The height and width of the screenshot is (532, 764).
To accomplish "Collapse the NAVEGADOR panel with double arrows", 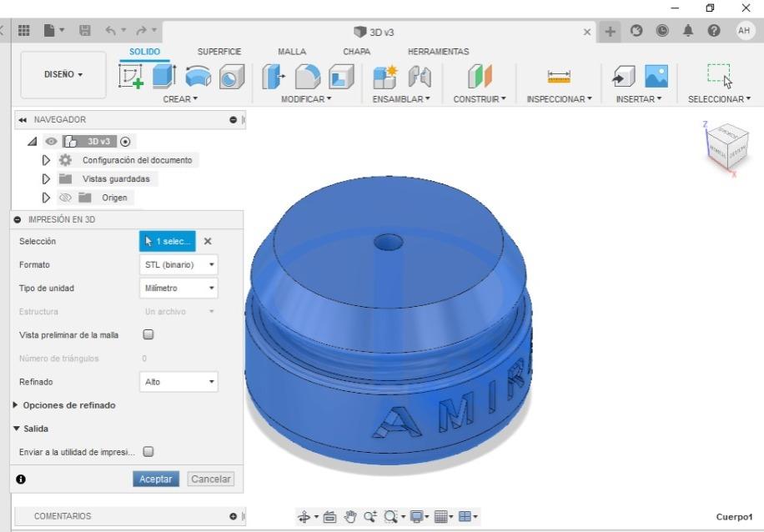I will pos(23,120).
